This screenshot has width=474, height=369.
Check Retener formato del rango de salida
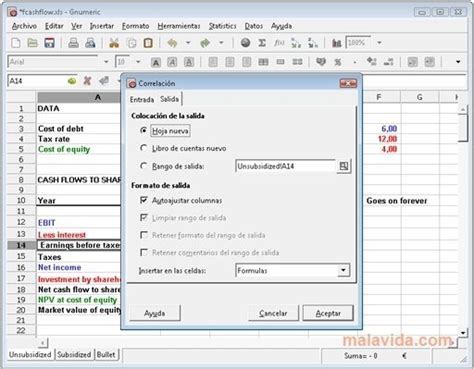pos(144,235)
